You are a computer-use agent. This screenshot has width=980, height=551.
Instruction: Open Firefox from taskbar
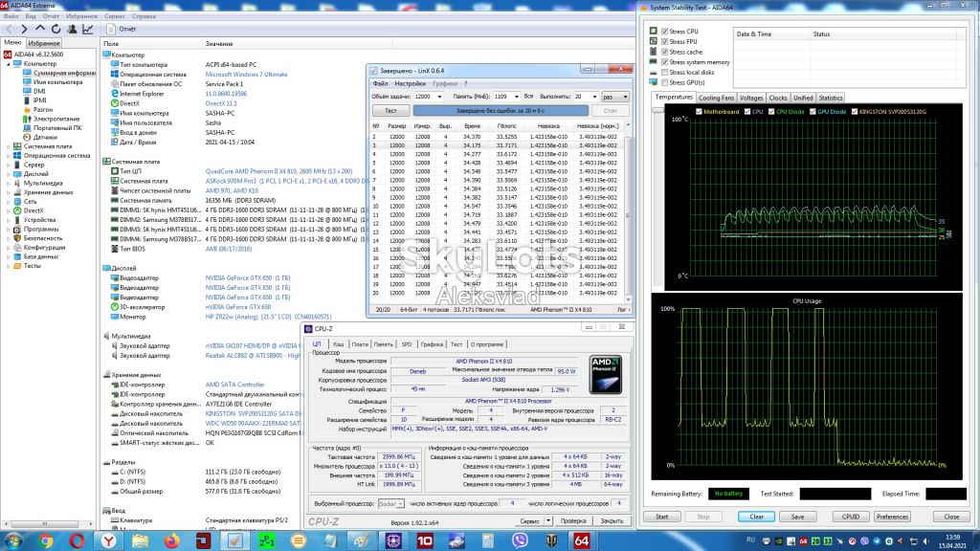point(172,540)
